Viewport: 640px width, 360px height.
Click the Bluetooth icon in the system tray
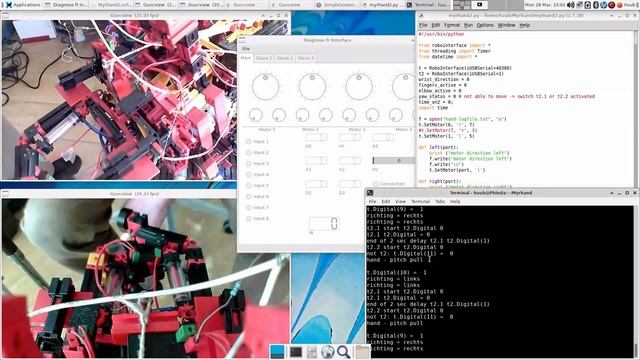pyautogui.click(x=596, y=5)
